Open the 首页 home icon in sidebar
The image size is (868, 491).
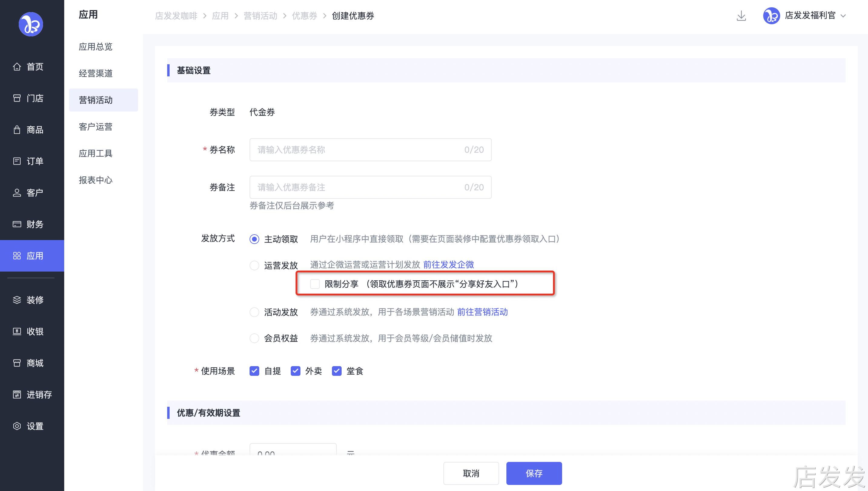pos(17,67)
